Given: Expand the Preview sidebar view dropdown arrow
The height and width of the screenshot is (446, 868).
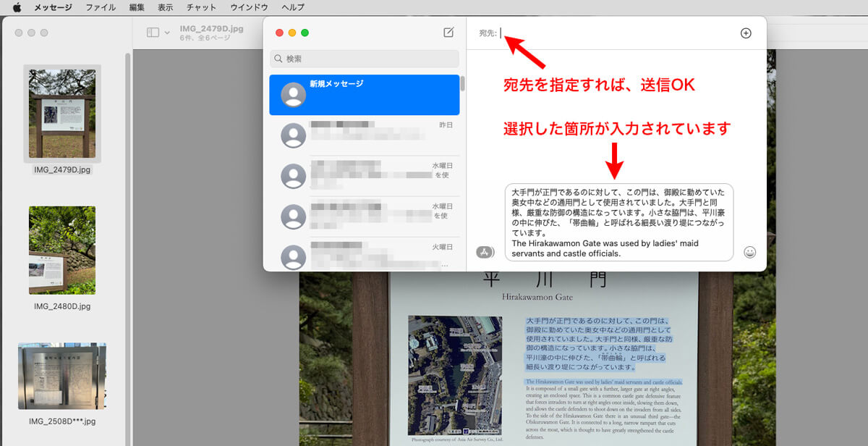Looking at the screenshot, I should (x=168, y=33).
